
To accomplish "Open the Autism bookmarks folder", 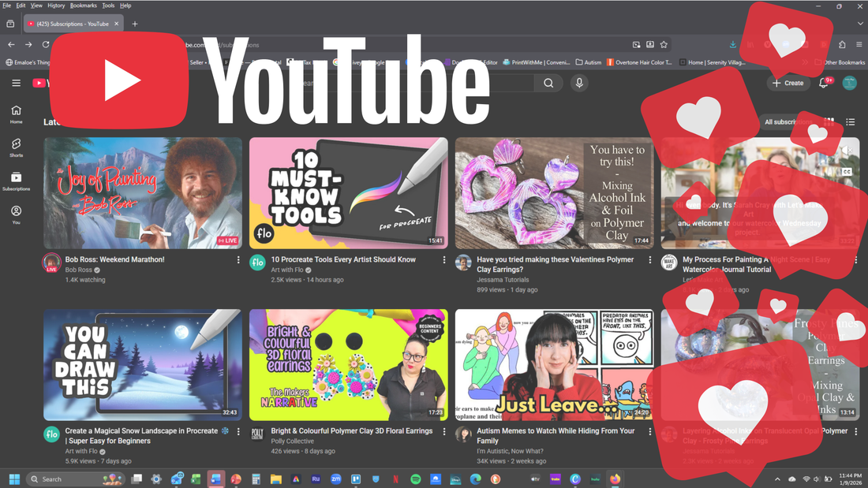I will click(589, 62).
